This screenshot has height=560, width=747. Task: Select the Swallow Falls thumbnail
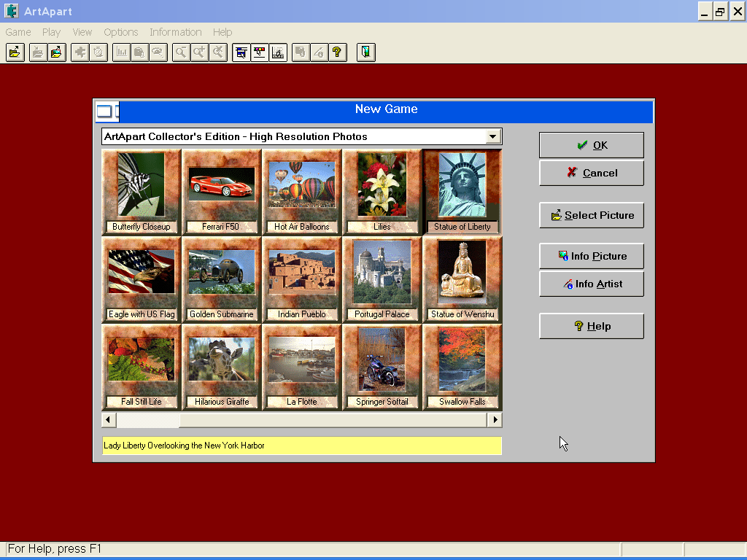pyautogui.click(x=462, y=367)
